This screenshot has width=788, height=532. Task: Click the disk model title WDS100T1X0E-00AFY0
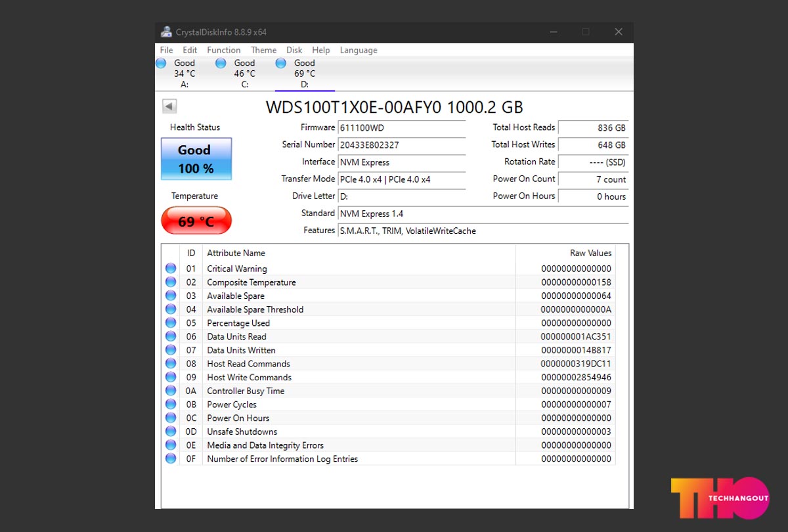click(354, 108)
